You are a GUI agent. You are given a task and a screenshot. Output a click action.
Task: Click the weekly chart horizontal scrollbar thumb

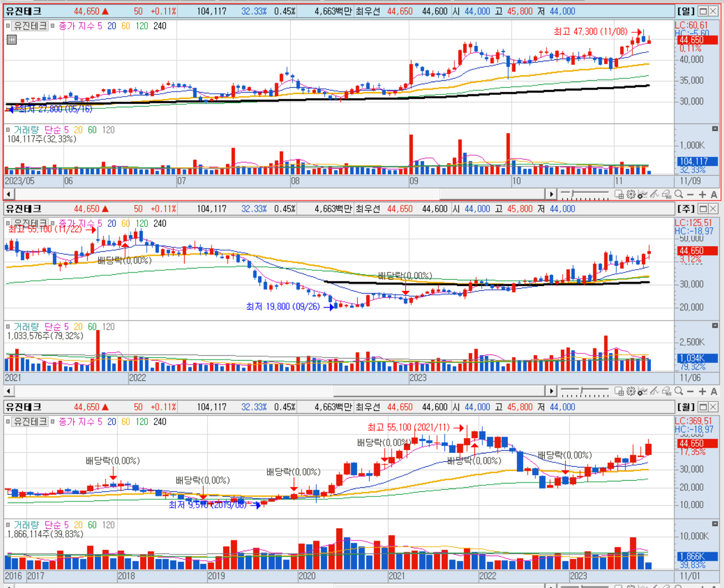440,391
